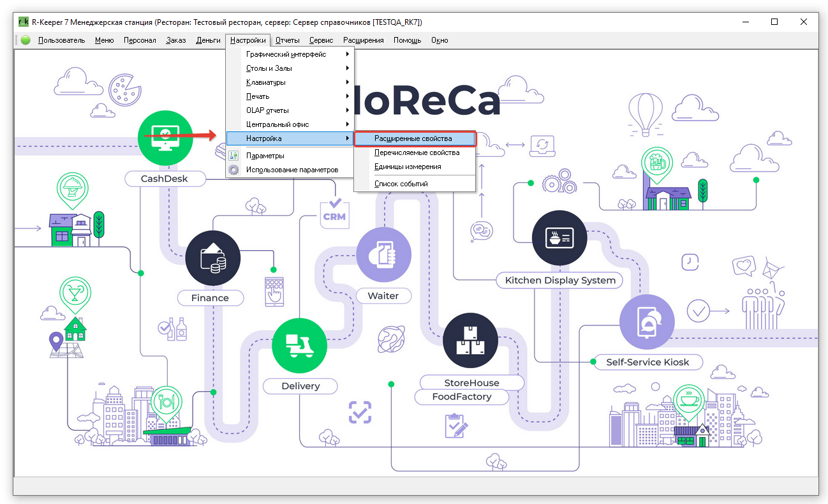
Task: Click the StoreHouse boxes circle icon
Action: pyautogui.click(x=470, y=340)
